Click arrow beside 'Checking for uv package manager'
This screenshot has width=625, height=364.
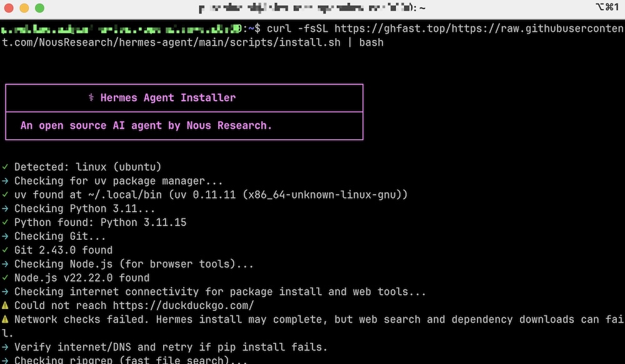(5, 181)
